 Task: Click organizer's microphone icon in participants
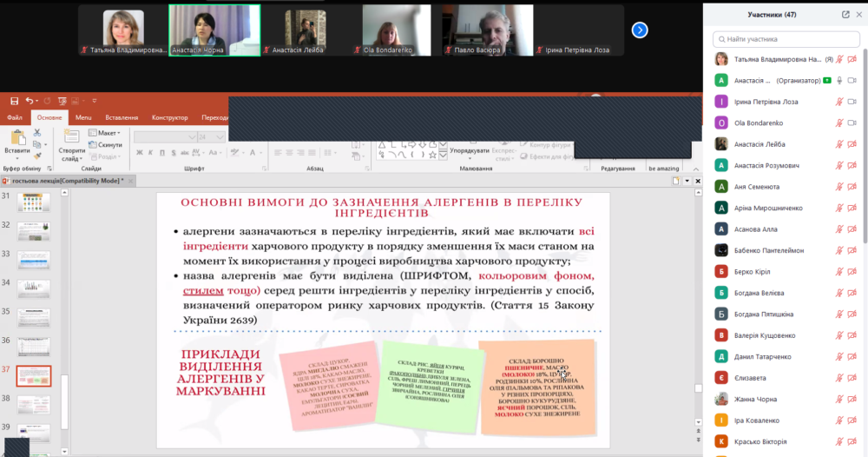839,81
